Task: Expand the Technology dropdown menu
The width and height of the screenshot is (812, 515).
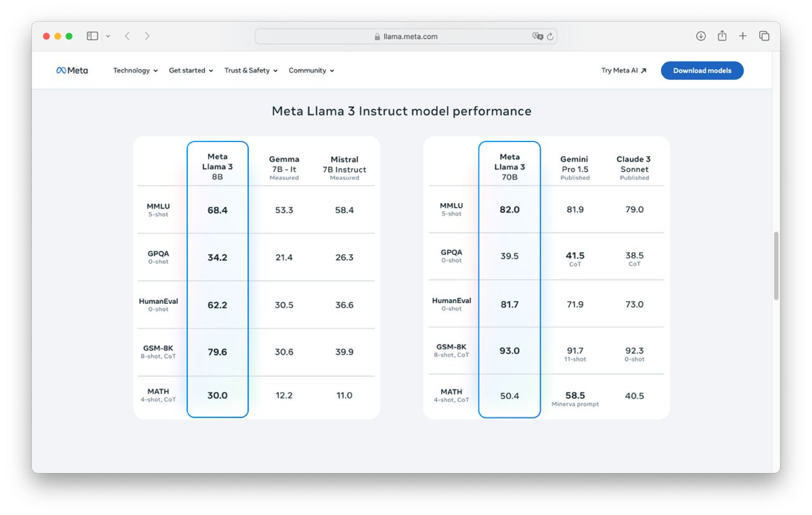Action: [135, 70]
